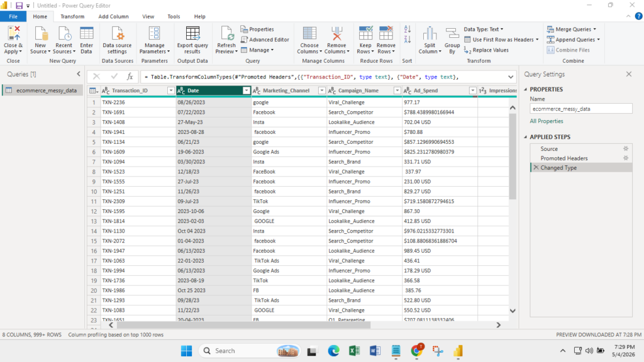644x362 pixels.
Task: Open the Windows Start menu
Action: (x=186, y=351)
